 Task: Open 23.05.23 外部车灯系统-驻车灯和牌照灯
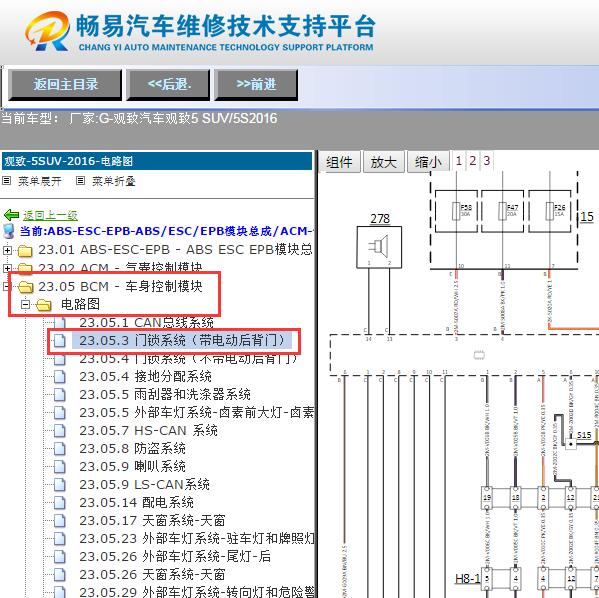(196, 538)
